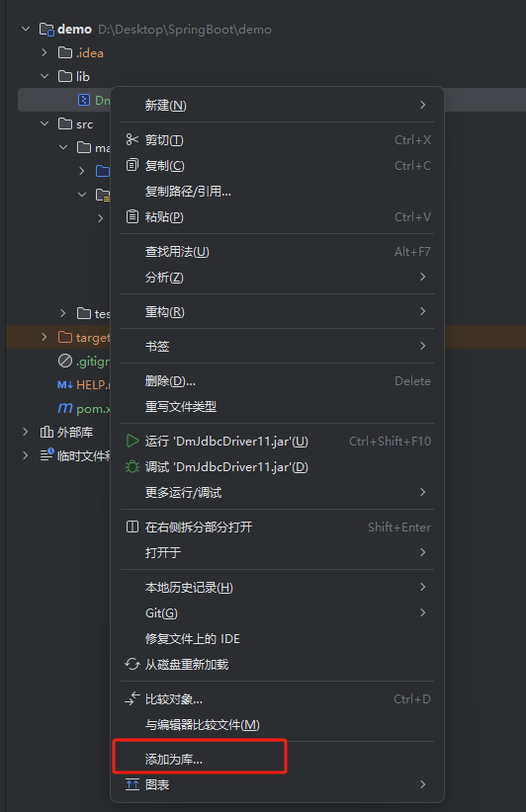Click the orange target folder icon
Image resolution: width=526 pixels, height=812 pixels.
pos(65,337)
